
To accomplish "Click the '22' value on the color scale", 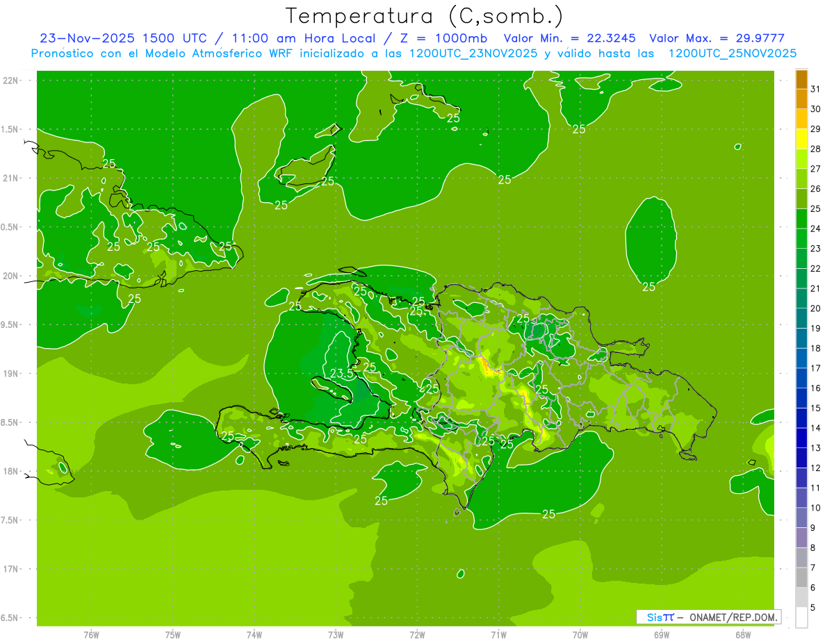I will [816, 268].
